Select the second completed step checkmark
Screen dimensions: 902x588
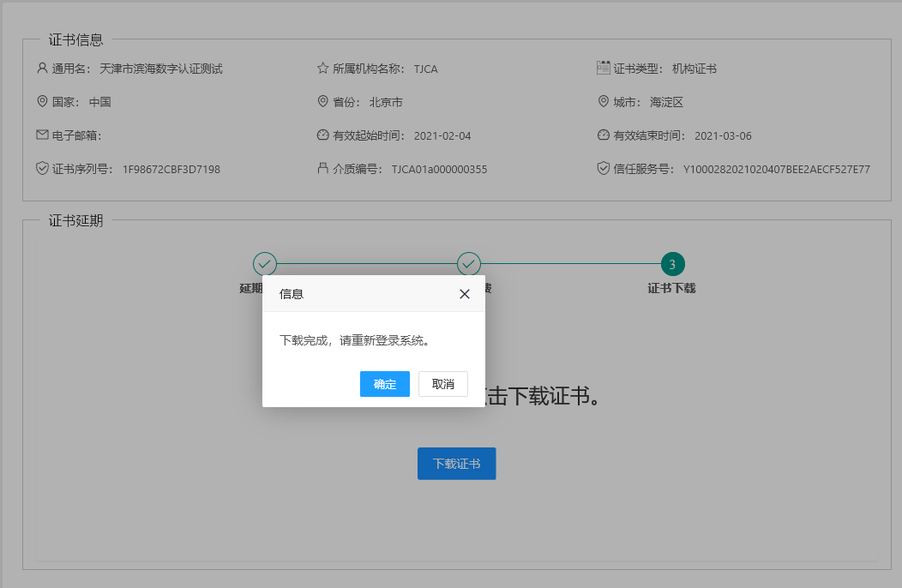[468, 264]
